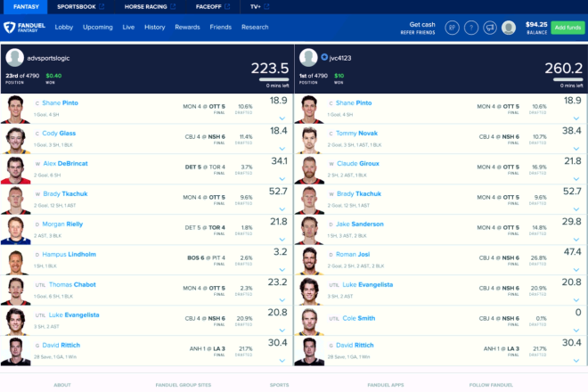
Task: Click the external link icon next to Sportsbook
Action: pyautogui.click(x=102, y=6)
